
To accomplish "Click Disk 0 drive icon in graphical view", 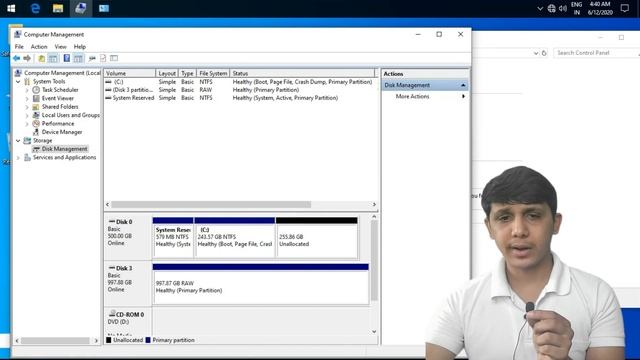I will pyautogui.click(x=112, y=221).
